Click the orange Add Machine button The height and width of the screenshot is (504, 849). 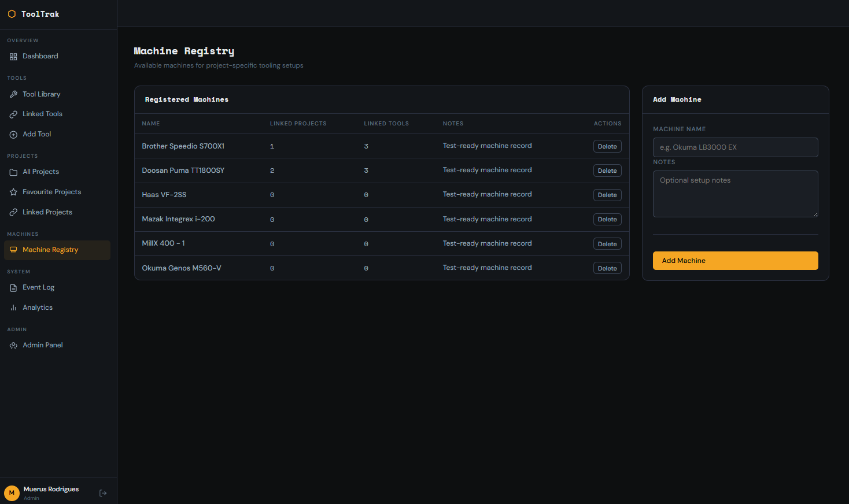pyautogui.click(x=736, y=261)
